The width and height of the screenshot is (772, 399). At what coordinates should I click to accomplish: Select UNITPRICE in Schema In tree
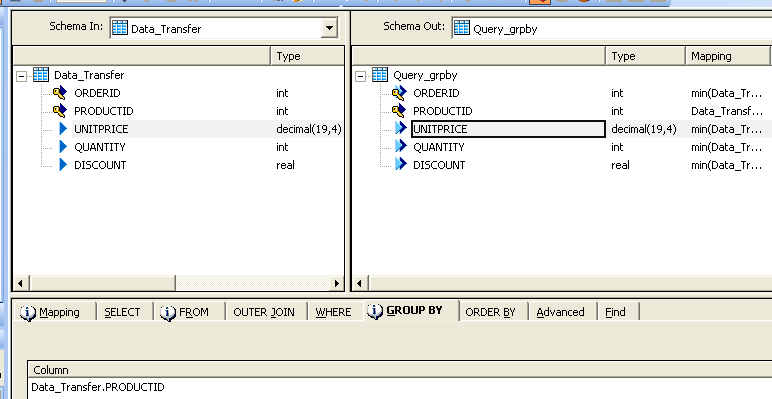[x=101, y=129]
